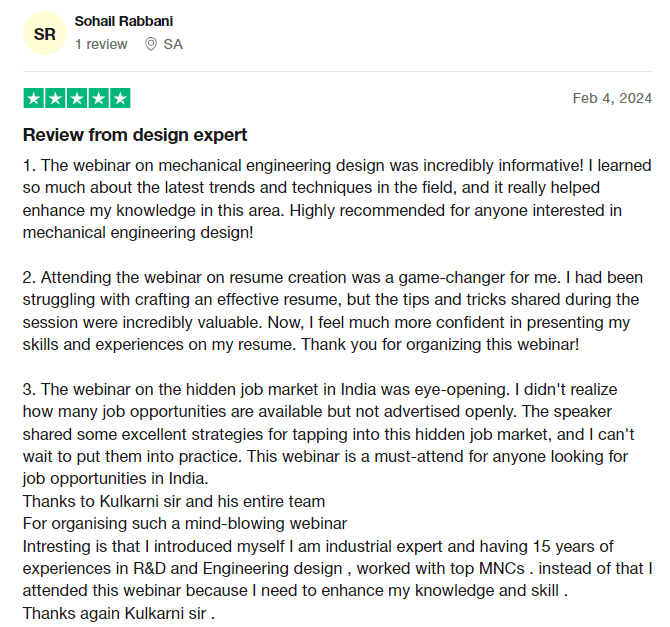
Task: Click the "1 review" count text
Action: tap(101, 44)
